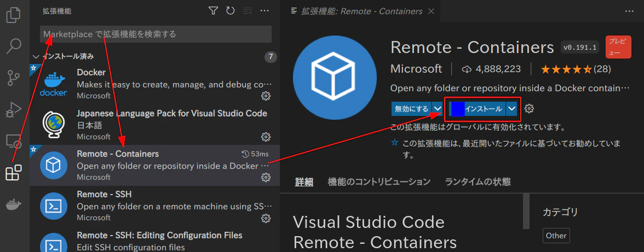Open manage gear for Docker extension
644x252 pixels.
point(266,96)
